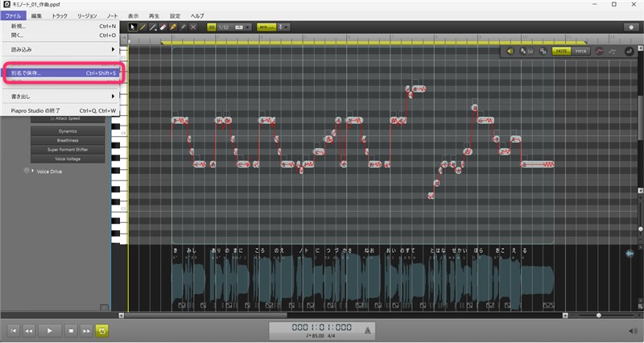Click the gray pitch curve icon
The height and width of the screenshot is (343, 644).
click(x=612, y=52)
